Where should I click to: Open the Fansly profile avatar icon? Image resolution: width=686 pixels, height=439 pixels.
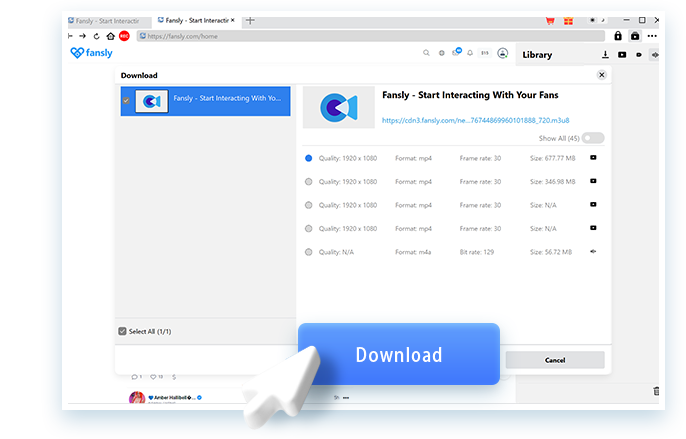[503, 53]
